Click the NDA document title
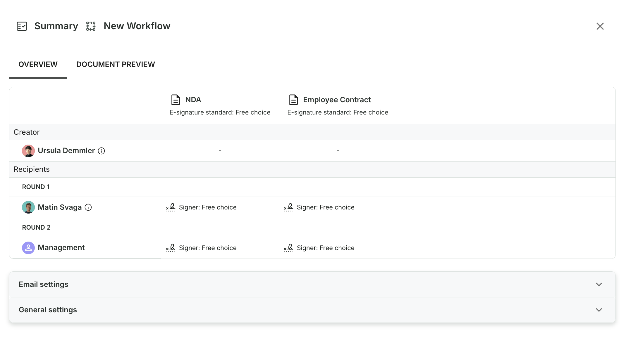The image size is (626, 364). pyautogui.click(x=193, y=100)
